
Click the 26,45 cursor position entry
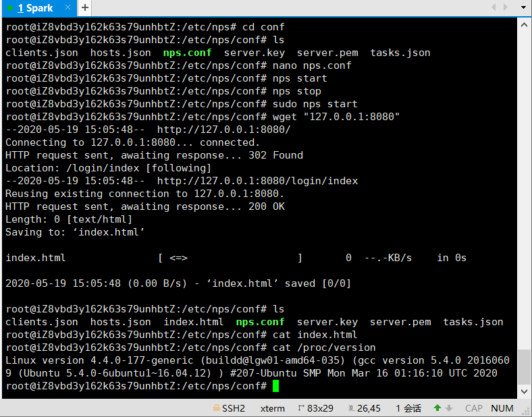coord(369,408)
